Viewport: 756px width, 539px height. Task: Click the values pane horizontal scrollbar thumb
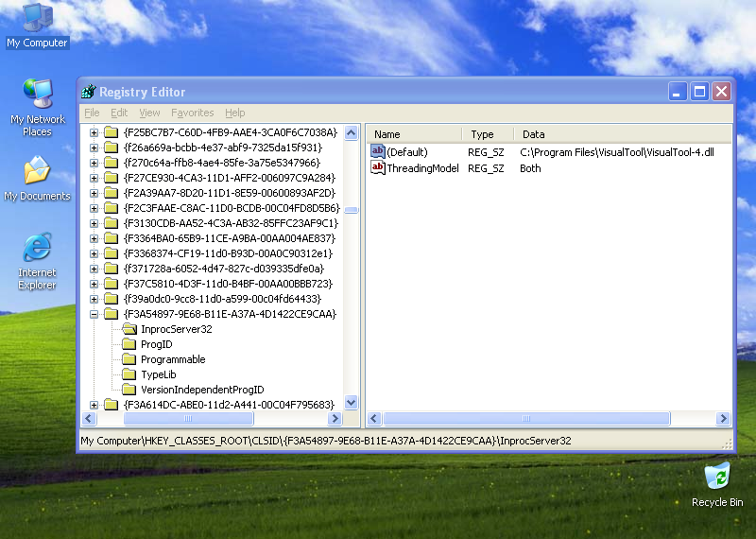[526, 418]
